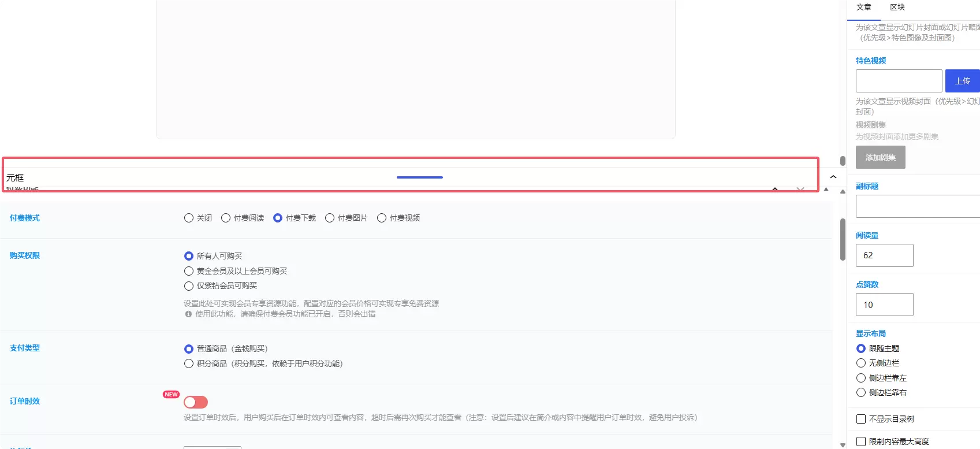Select 跟随主题 display layout

[861, 348]
